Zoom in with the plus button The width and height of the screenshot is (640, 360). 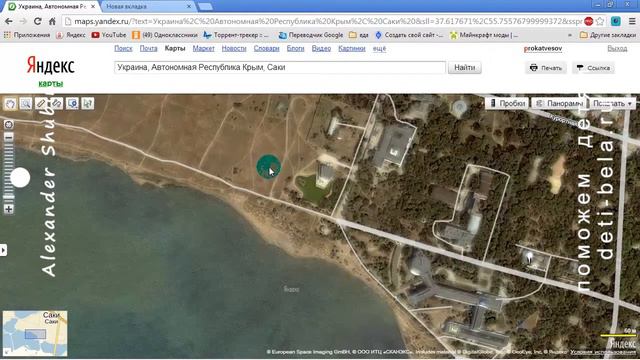click(9, 209)
